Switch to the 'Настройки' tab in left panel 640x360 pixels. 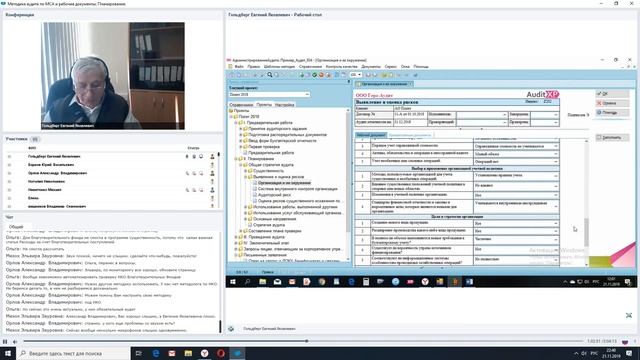(284, 105)
